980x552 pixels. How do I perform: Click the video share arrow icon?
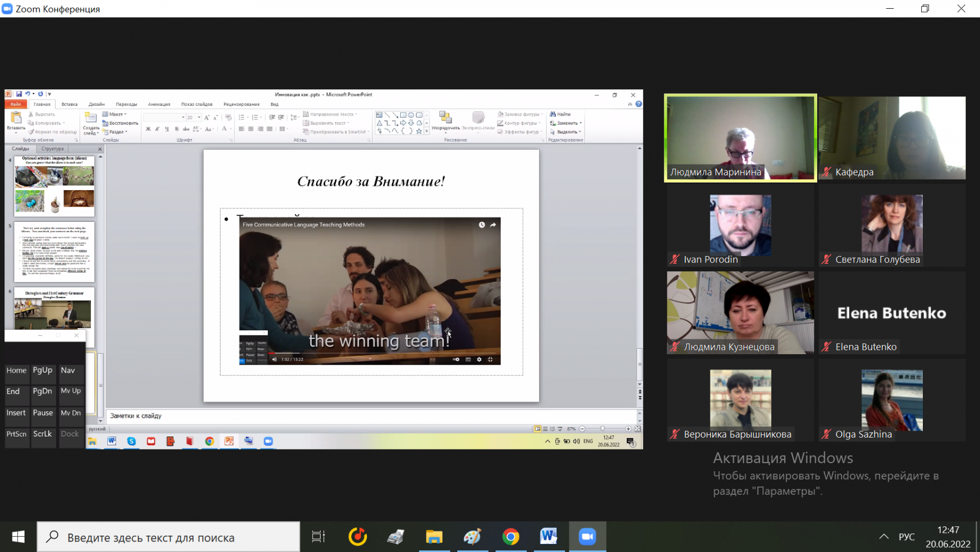pos(493,225)
